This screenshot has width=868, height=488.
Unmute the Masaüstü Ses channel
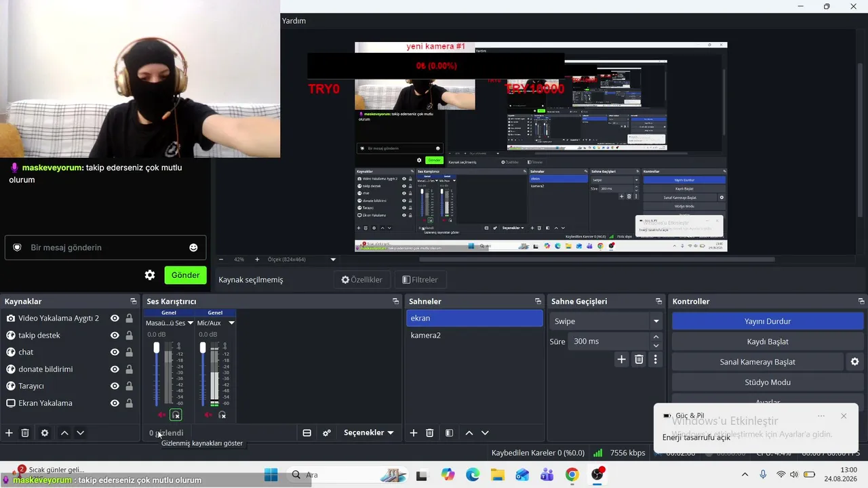161,415
